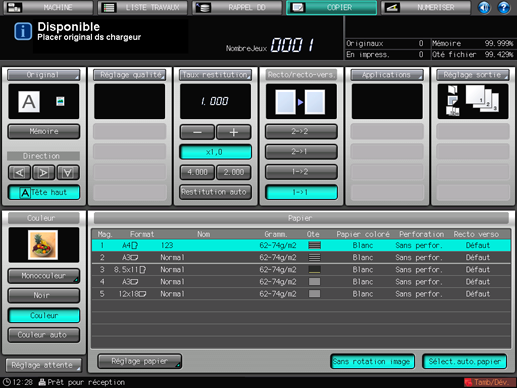The image size is (517, 388).
Task: Click the blue information icon
Action: [x=23, y=31]
